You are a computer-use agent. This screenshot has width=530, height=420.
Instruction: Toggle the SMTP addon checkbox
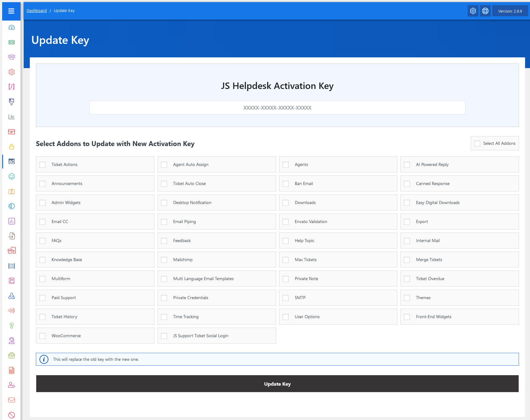[286, 298]
